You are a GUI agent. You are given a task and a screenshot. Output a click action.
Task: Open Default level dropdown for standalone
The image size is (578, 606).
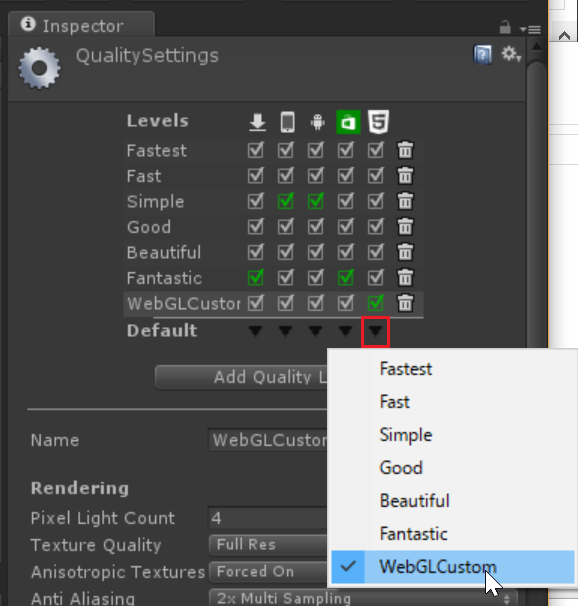[255, 331]
